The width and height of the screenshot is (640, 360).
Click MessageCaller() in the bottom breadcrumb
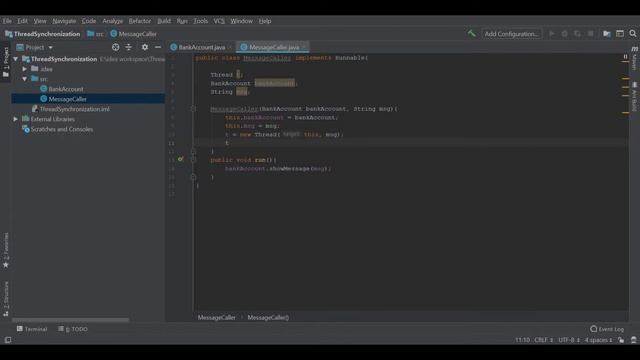point(268,318)
